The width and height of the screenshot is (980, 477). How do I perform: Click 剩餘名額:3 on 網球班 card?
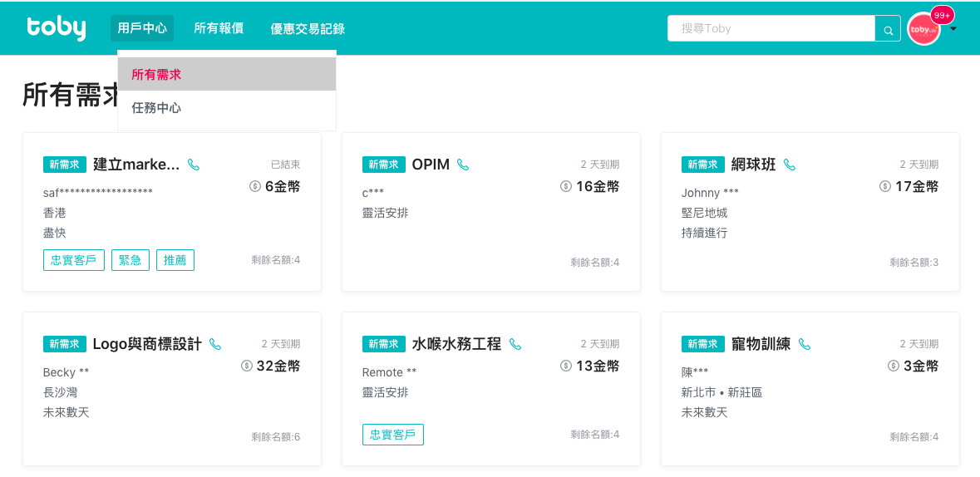pyautogui.click(x=914, y=262)
